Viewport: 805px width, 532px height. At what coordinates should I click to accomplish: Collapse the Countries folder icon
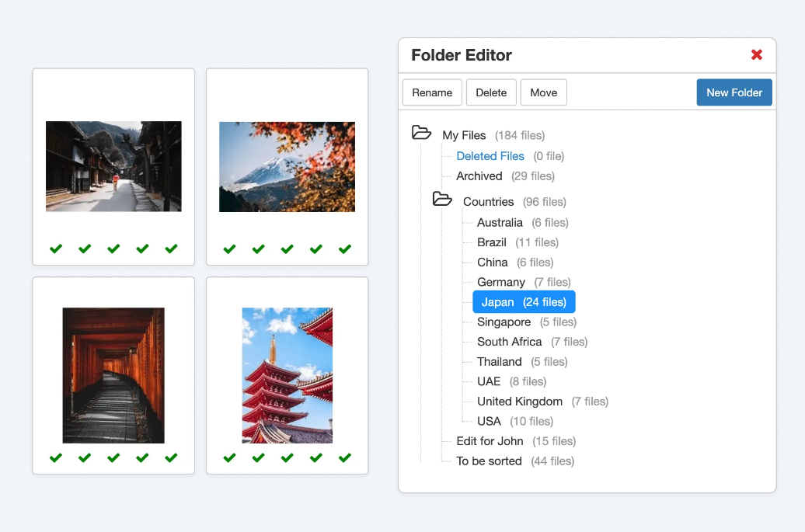coord(442,199)
